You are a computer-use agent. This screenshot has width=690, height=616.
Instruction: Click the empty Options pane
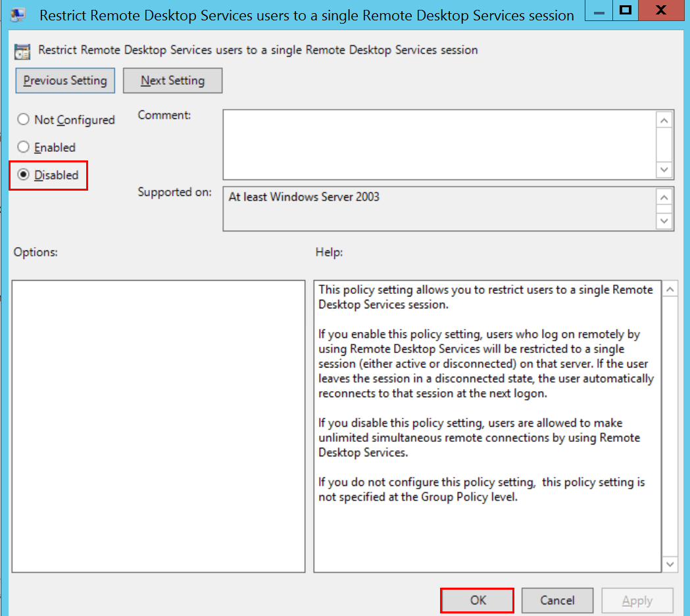tap(158, 426)
